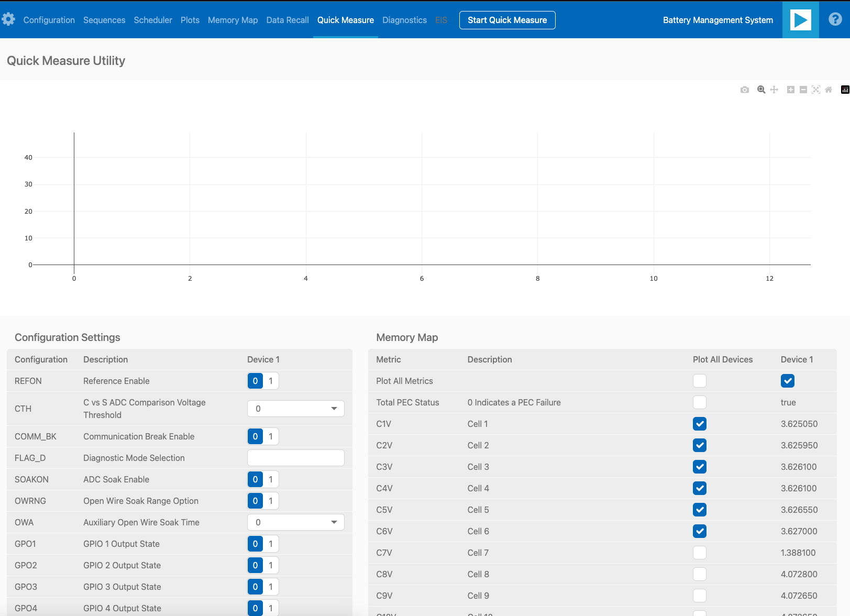The image size is (850, 616).
Task: Zoom out on the plot using the minus icon
Action: (x=803, y=90)
